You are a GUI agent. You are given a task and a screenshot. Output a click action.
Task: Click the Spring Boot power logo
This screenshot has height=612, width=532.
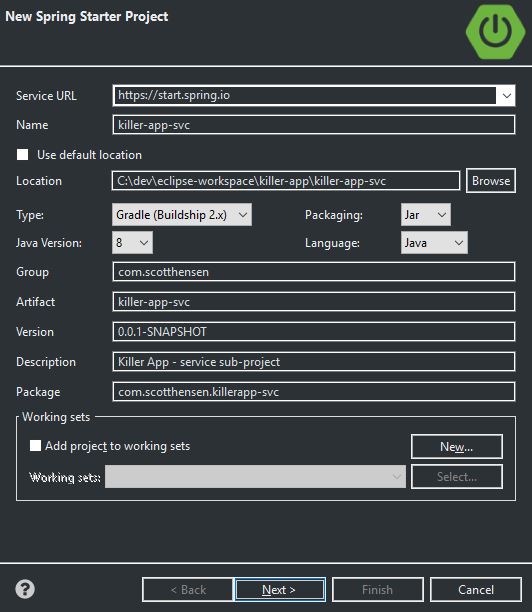point(495,32)
